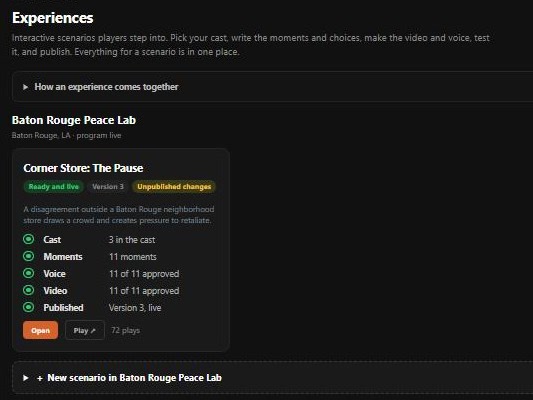The image size is (533, 400).
Task: Open the Corner Store scenario
Action: [x=40, y=330]
